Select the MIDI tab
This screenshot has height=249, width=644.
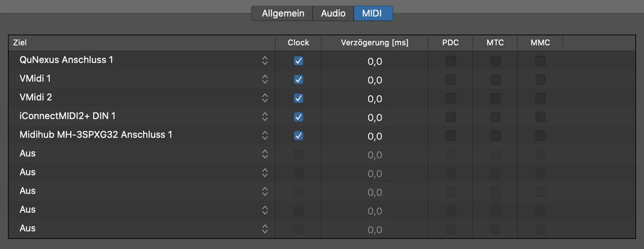(x=373, y=13)
